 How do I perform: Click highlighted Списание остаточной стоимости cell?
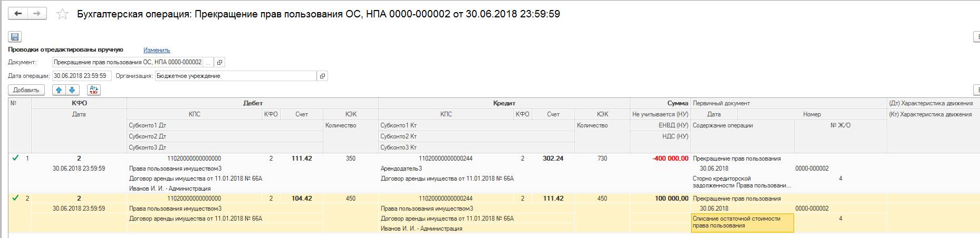click(742, 222)
